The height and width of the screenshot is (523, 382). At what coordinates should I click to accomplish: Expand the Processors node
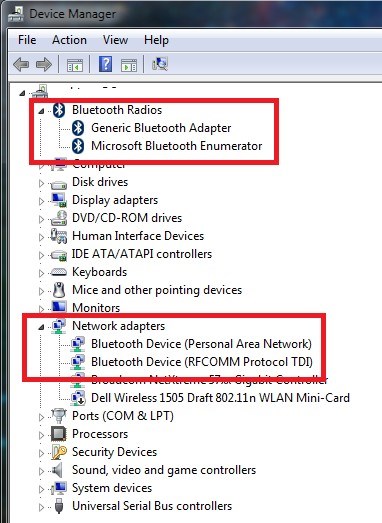41,435
